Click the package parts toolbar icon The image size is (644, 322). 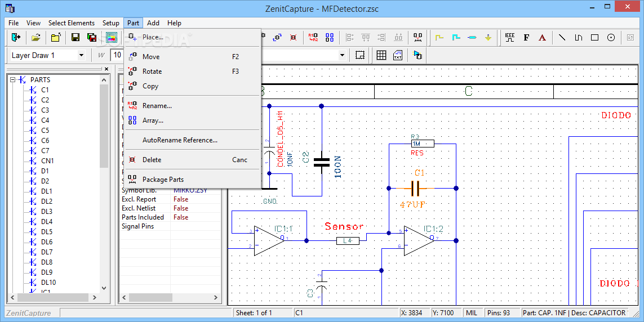[418, 37]
